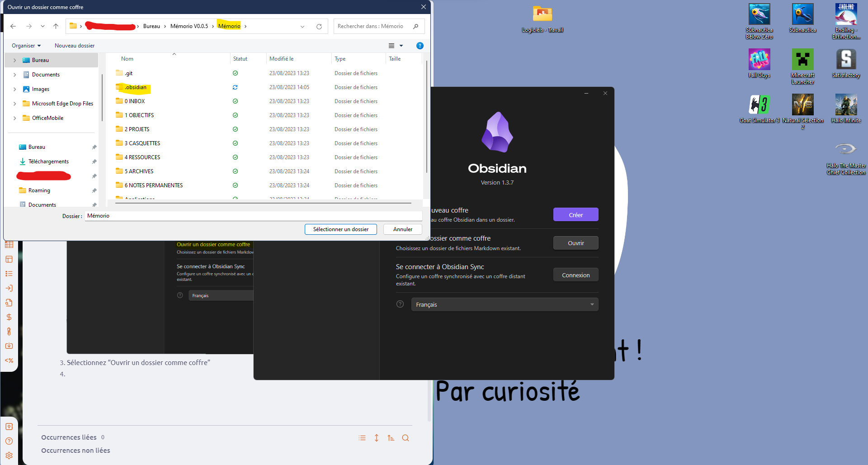The width and height of the screenshot is (868, 465).
Task: Click Bureau in the breadcrumb path
Action: pyautogui.click(x=151, y=26)
